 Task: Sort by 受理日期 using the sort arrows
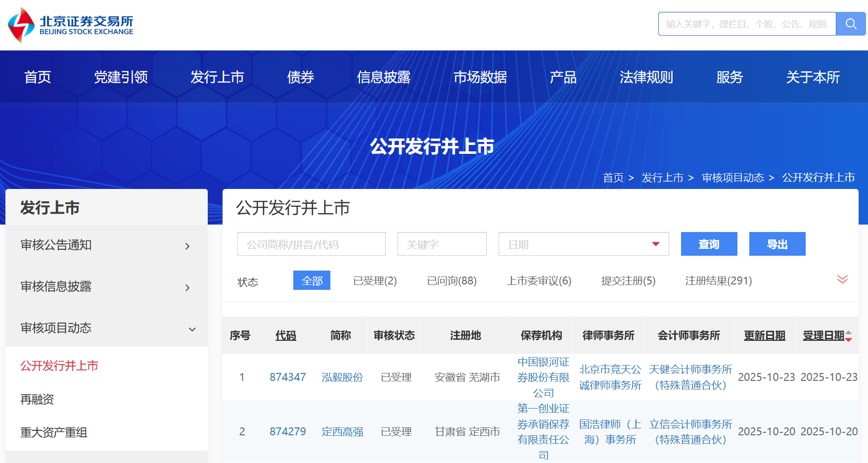848,336
